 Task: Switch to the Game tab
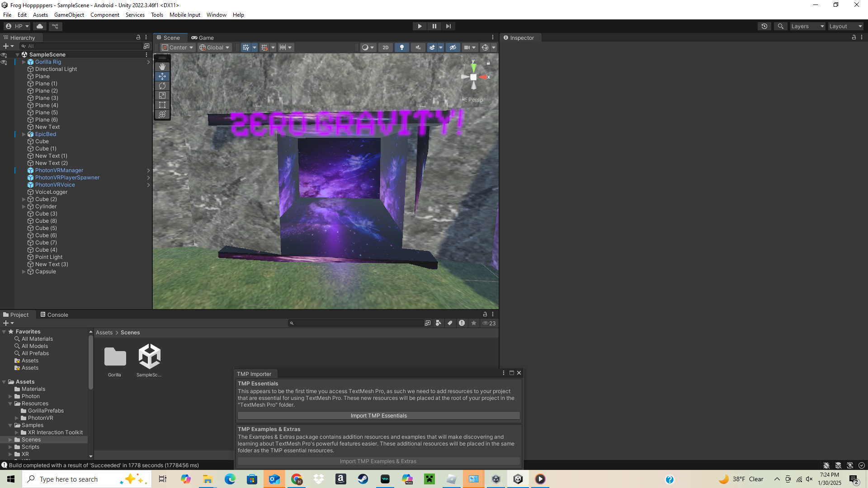click(x=203, y=38)
